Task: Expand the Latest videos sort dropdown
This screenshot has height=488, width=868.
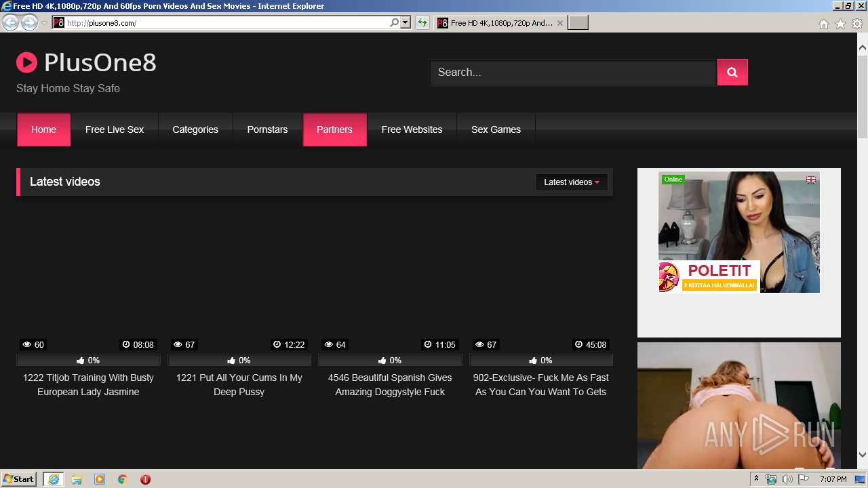Action: 572,182
